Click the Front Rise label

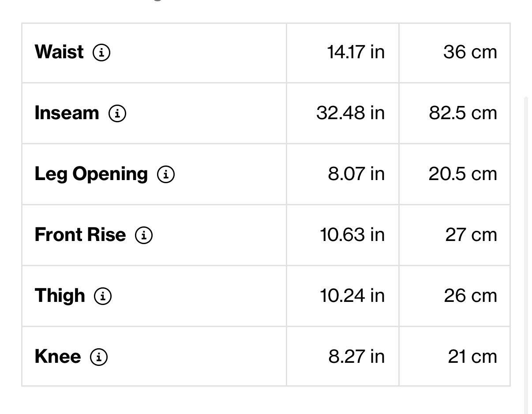coord(80,235)
